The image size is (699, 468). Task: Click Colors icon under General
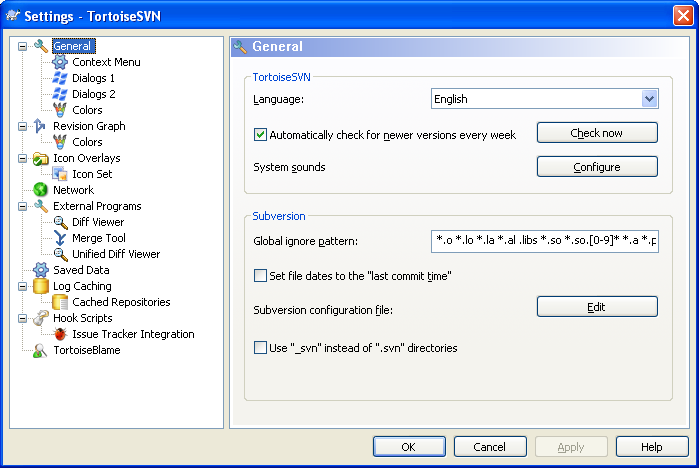60,110
